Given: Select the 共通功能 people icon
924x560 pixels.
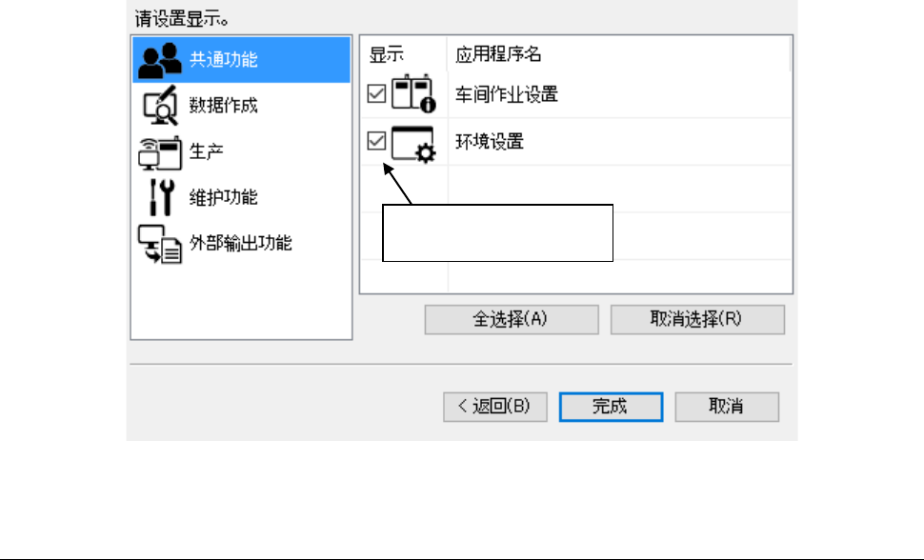Looking at the screenshot, I should (159, 60).
